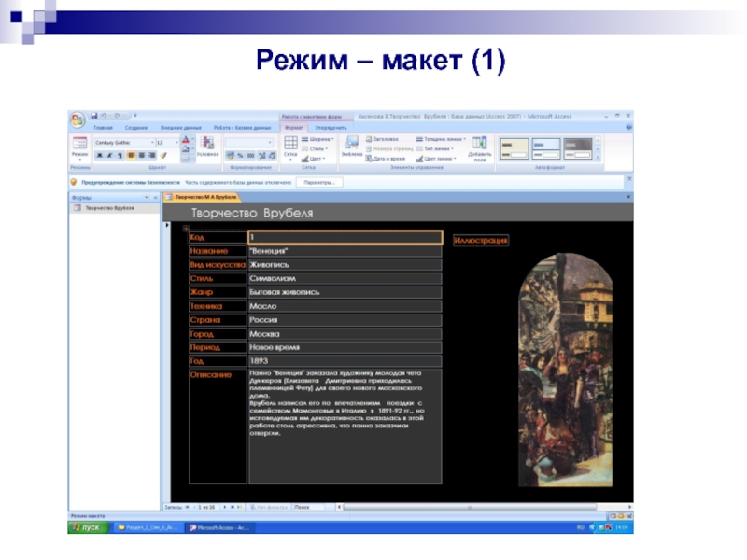Click the Сетка gridlines icon

click(290, 146)
